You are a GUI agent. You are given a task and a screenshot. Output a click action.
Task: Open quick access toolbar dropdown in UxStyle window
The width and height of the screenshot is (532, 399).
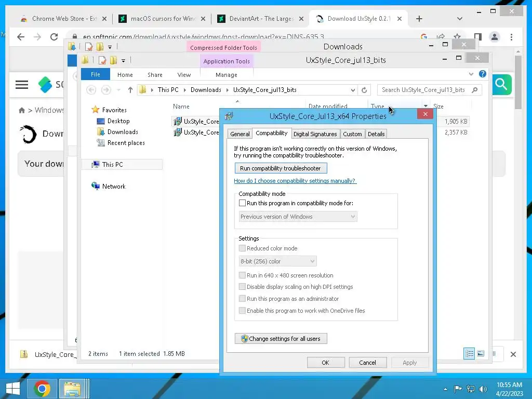pos(123,61)
